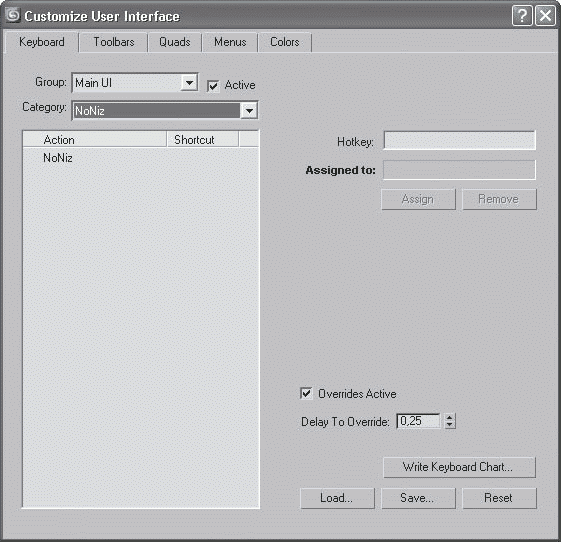The image size is (561, 542).
Task: Toggle the Active checkbox
Action: [x=213, y=86]
